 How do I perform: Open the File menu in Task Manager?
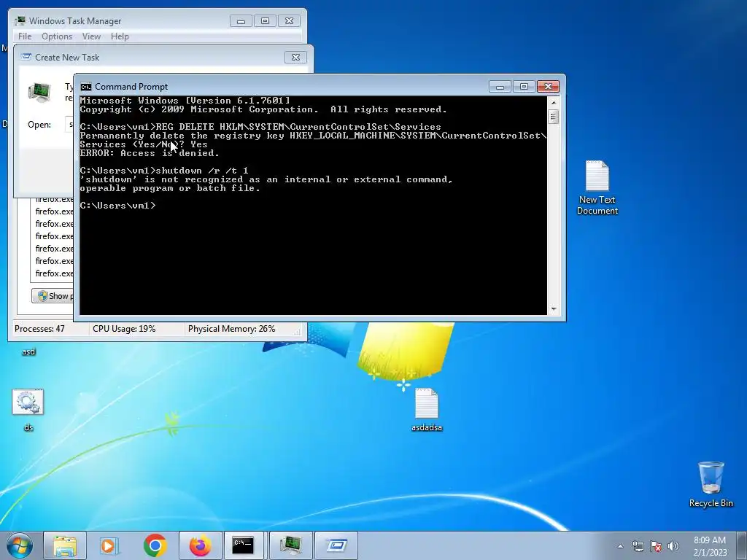(x=25, y=36)
